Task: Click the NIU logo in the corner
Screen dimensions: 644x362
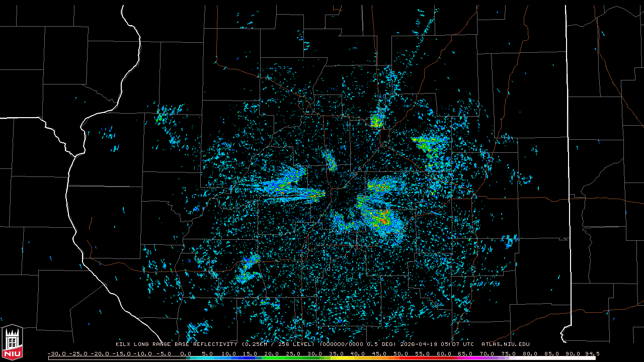Action: click(x=12, y=343)
